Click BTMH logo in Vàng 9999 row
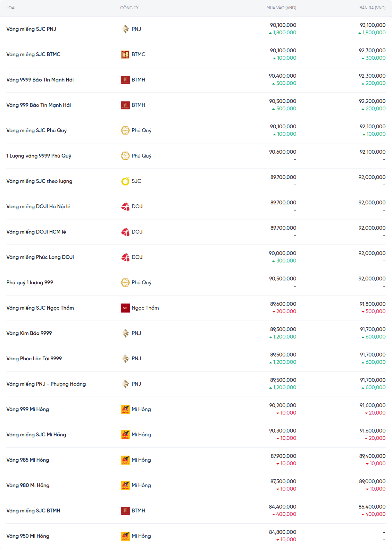The image size is (392, 549). tap(125, 80)
